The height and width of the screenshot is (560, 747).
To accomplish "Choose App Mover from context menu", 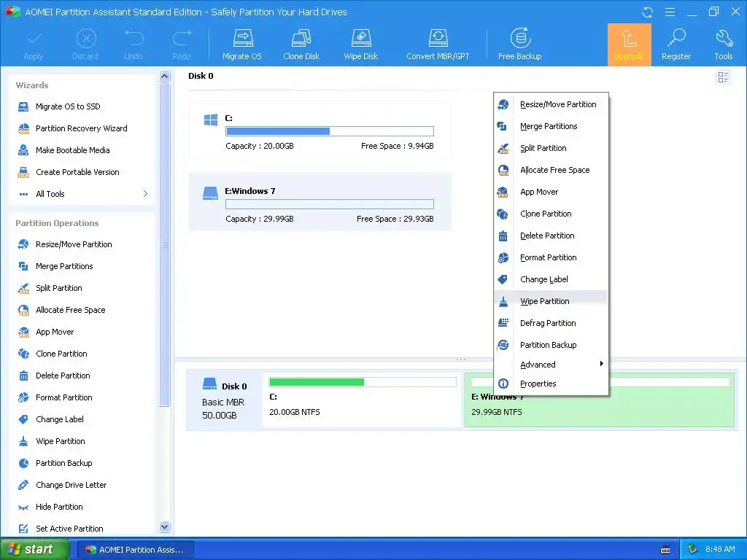I will [x=551, y=192].
